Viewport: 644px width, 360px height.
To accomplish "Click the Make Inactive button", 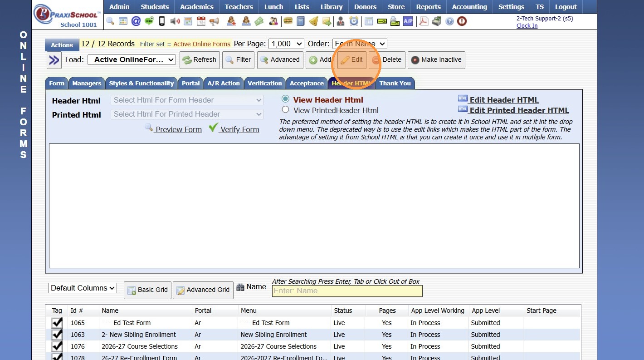I will point(436,59).
